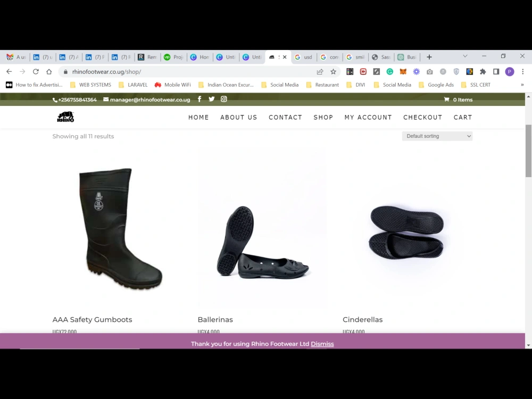Click the Rhino logo in the header
Image resolution: width=532 pixels, height=399 pixels.
pyautogui.click(x=65, y=117)
